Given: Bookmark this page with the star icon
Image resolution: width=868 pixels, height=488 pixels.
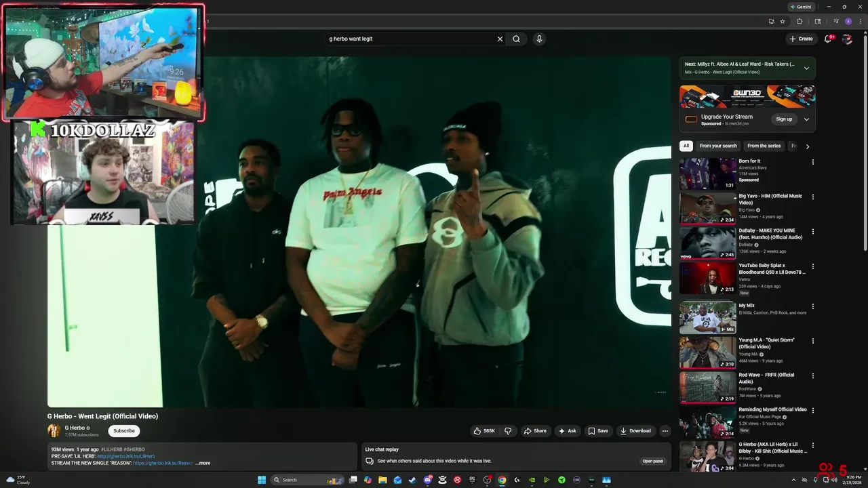Looking at the screenshot, I should [783, 21].
